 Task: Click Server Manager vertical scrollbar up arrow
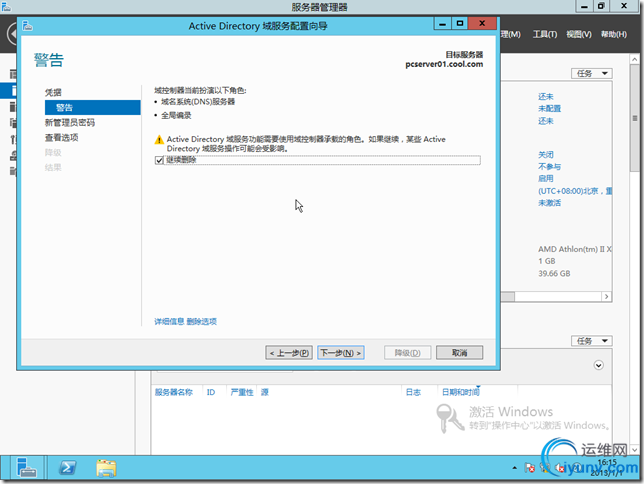click(635, 60)
